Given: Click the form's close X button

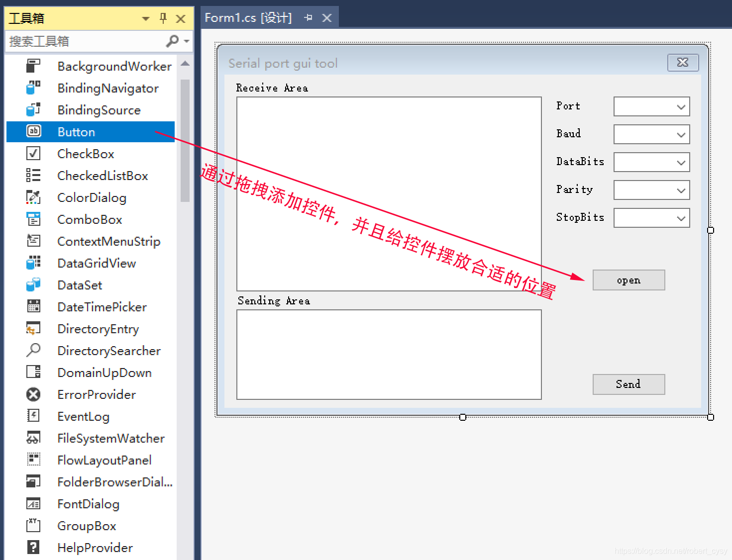Looking at the screenshot, I should click(x=683, y=63).
